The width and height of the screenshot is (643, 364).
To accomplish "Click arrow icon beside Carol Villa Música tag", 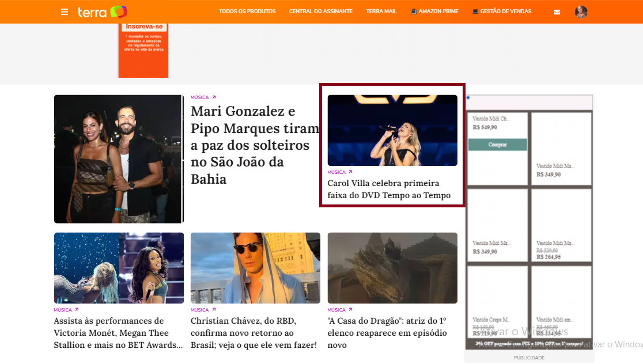I will click(351, 172).
